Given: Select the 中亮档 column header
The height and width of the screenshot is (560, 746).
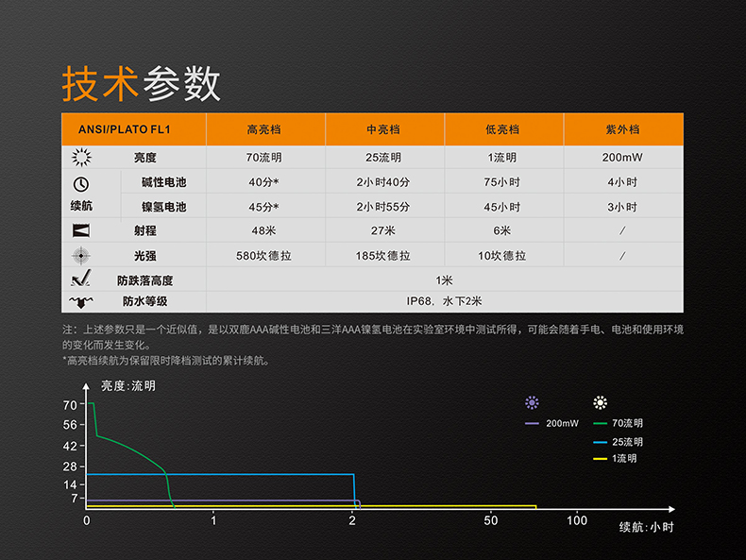Looking at the screenshot, I should tap(383, 129).
